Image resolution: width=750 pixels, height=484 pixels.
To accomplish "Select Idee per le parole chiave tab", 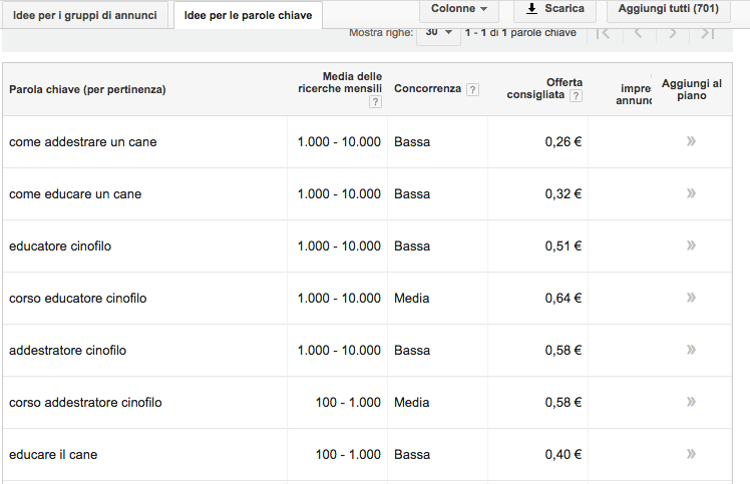I will click(x=248, y=15).
